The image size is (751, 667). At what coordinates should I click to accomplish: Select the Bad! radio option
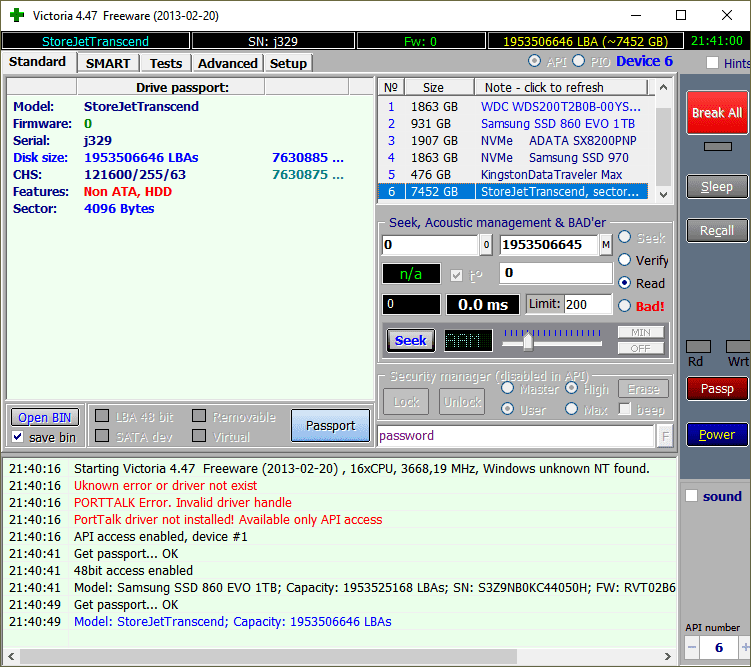[625, 305]
